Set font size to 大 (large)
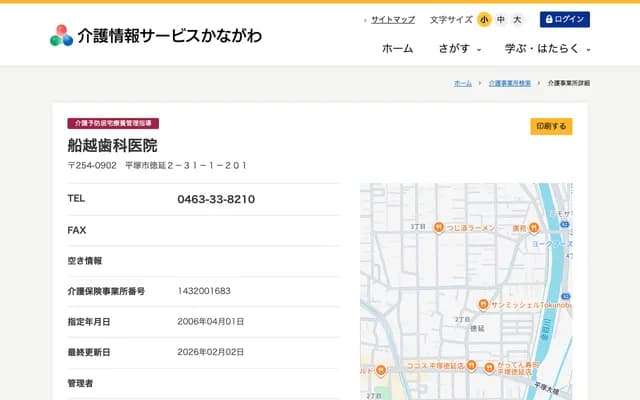The width and height of the screenshot is (640, 400). [517, 19]
